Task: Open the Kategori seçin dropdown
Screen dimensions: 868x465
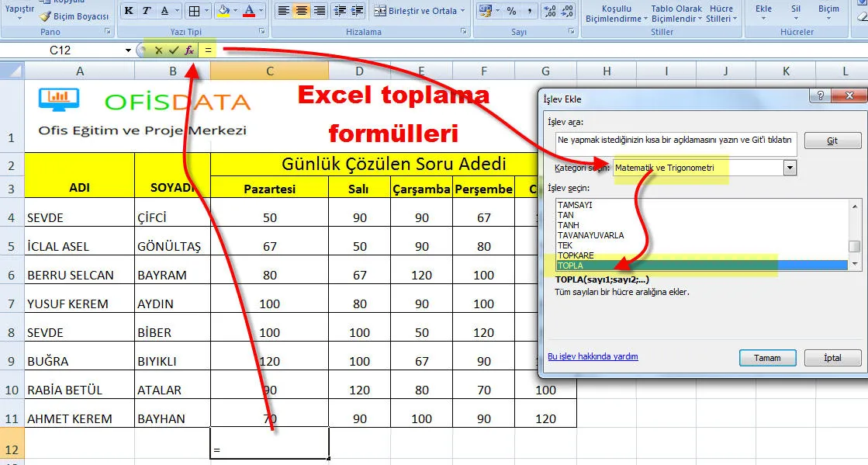Action: pos(790,168)
